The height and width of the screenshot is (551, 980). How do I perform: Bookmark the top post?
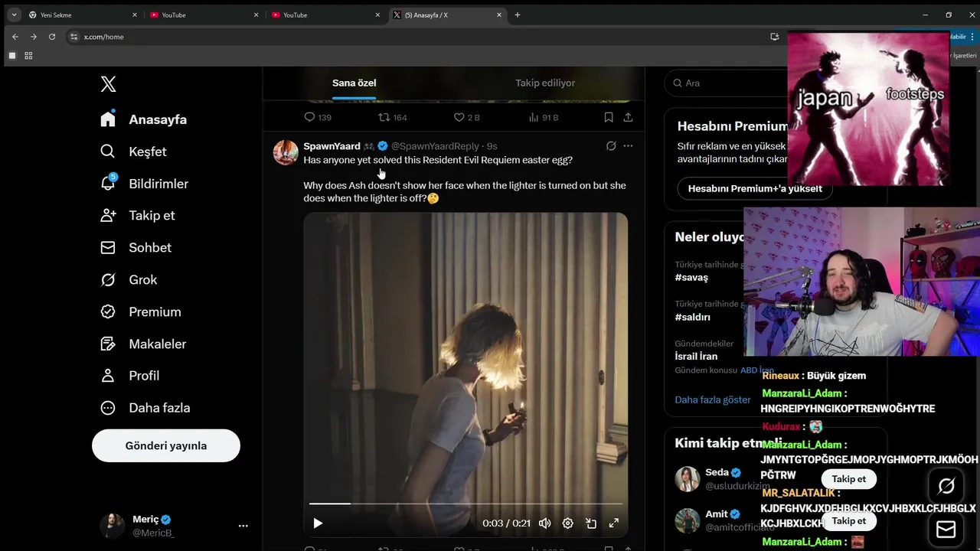tap(609, 117)
